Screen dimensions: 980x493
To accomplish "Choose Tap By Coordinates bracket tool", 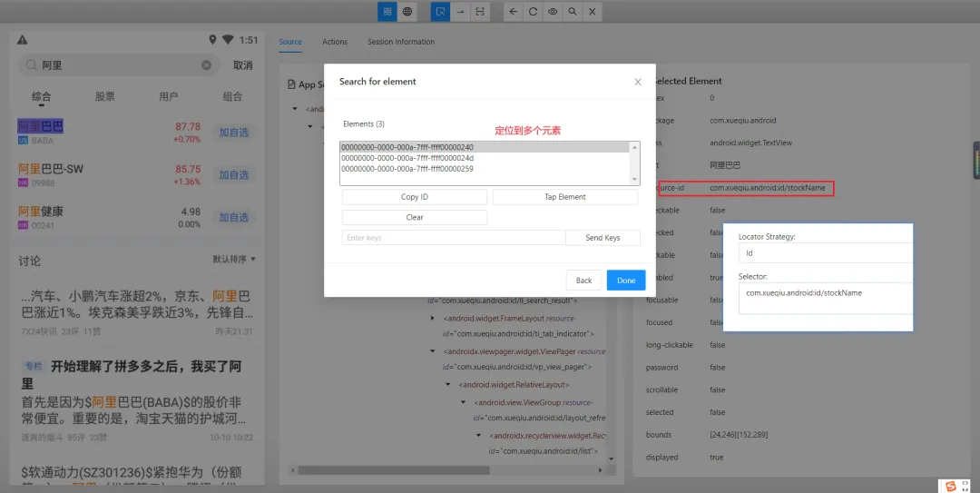I will [479, 11].
